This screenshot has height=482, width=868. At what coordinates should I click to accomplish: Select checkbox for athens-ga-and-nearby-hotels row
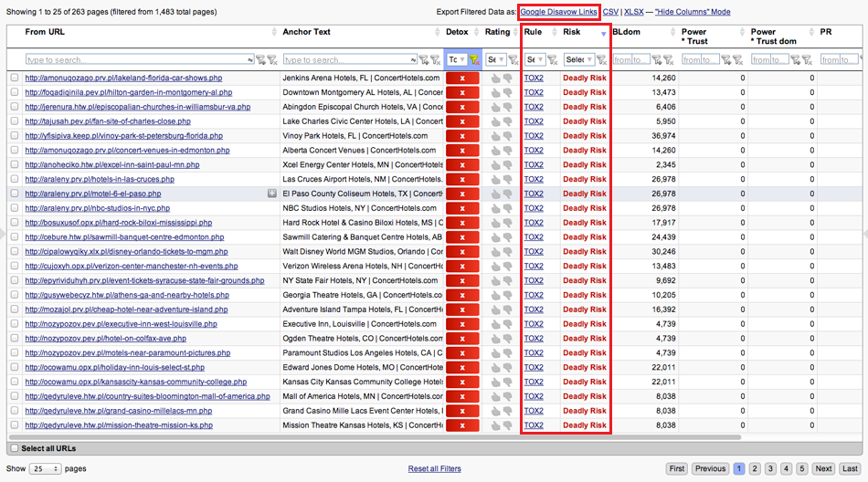coord(15,295)
